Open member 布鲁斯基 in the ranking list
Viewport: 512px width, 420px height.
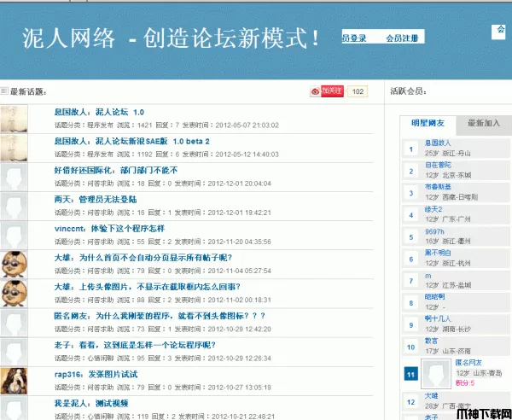pos(438,186)
